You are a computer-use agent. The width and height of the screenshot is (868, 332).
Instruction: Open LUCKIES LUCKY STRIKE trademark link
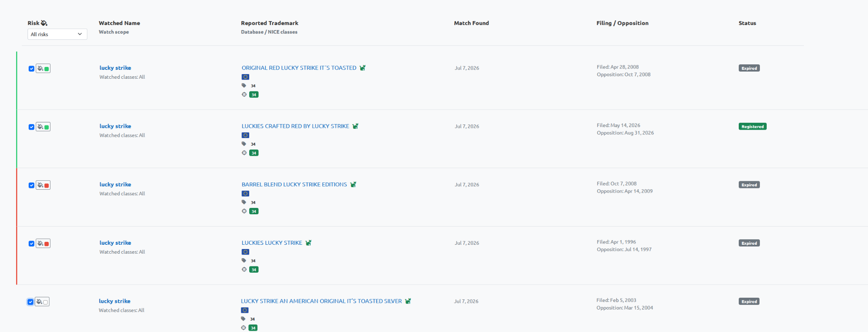click(272, 243)
